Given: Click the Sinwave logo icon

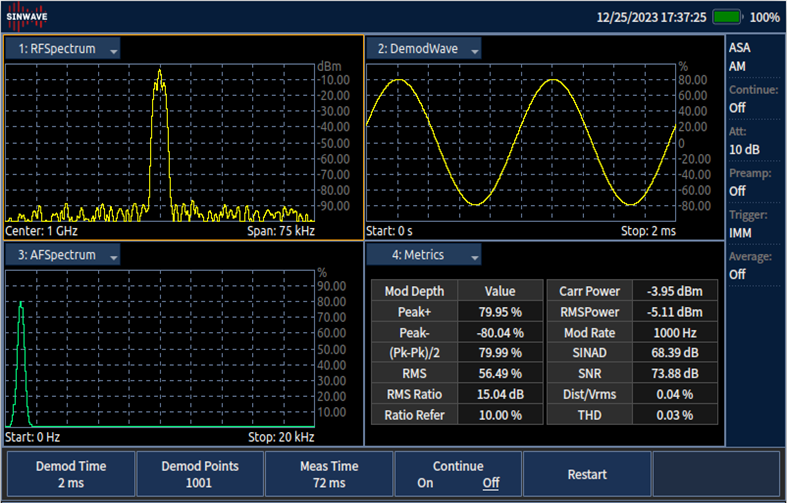Looking at the screenshot, I should (x=26, y=17).
